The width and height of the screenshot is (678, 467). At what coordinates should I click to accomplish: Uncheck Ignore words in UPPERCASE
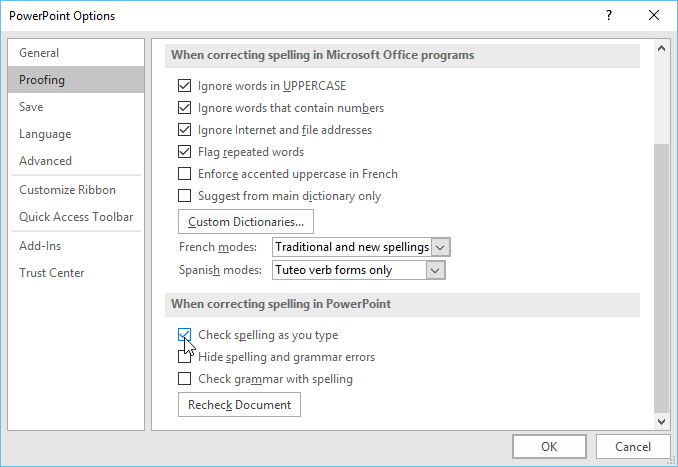185,86
